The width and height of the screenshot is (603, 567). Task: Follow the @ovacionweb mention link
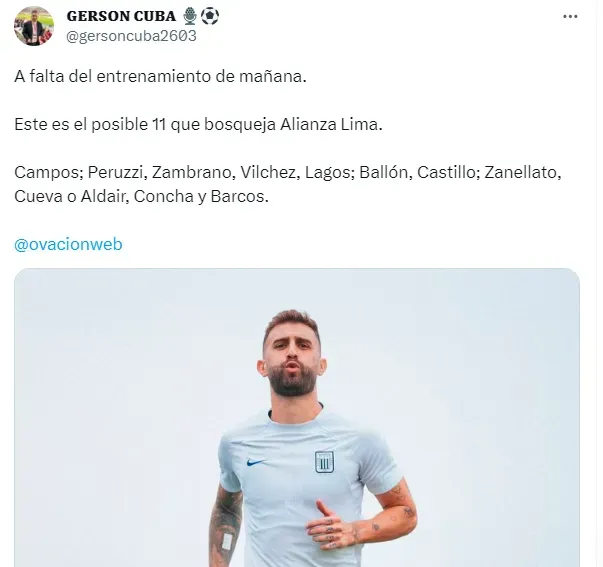tap(68, 244)
